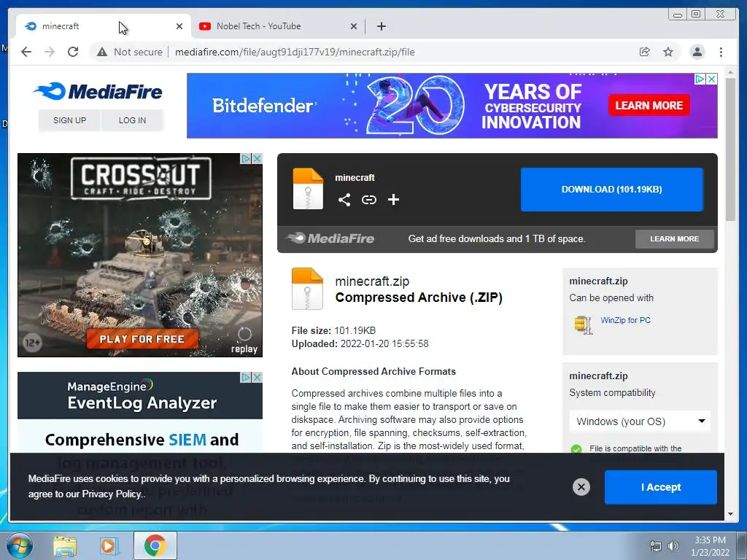The image size is (747, 560).
Task: Open AdChoices icon on Crossout ad
Action: tap(246, 158)
